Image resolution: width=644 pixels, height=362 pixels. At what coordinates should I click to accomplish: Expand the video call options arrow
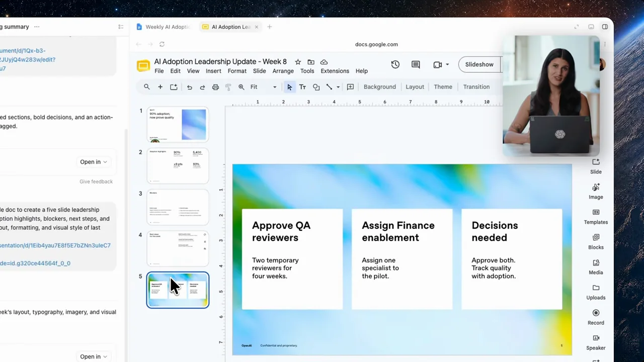(x=447, y=64)
